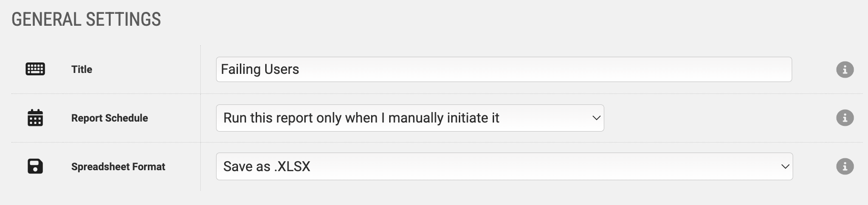Open the Spreadsheet Format dropdown
Screen dimensions: 868x205
[x=504, y=166]
